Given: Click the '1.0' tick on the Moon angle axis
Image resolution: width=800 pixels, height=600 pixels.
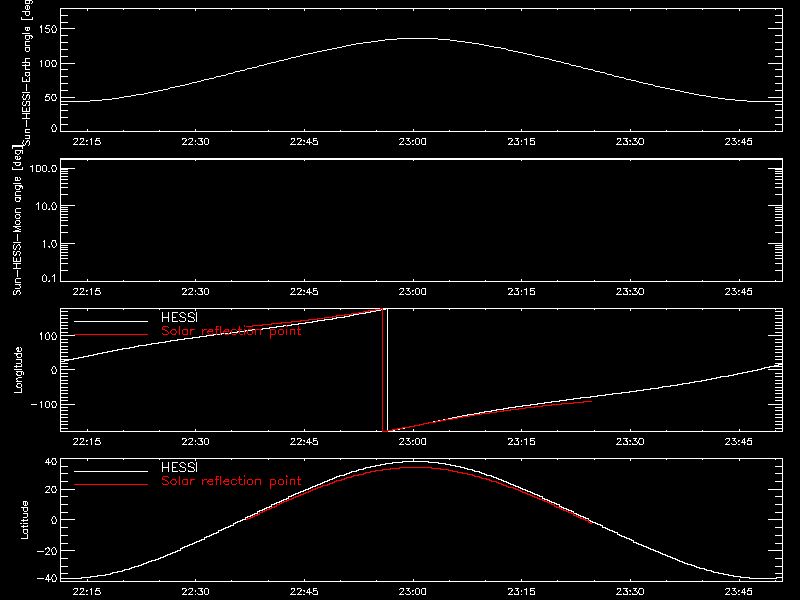Looking at the screenshot, I should pyautogui.click(x=49, y=244).
